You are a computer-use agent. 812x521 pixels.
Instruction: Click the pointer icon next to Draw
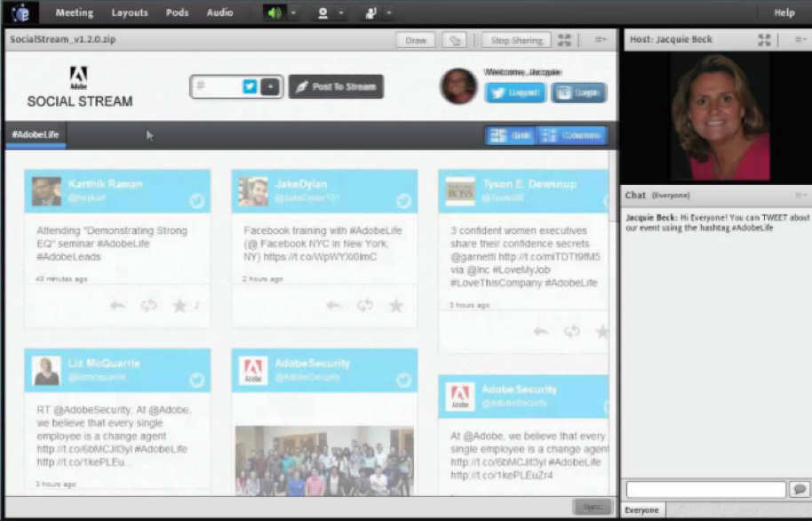click(454, 40)
